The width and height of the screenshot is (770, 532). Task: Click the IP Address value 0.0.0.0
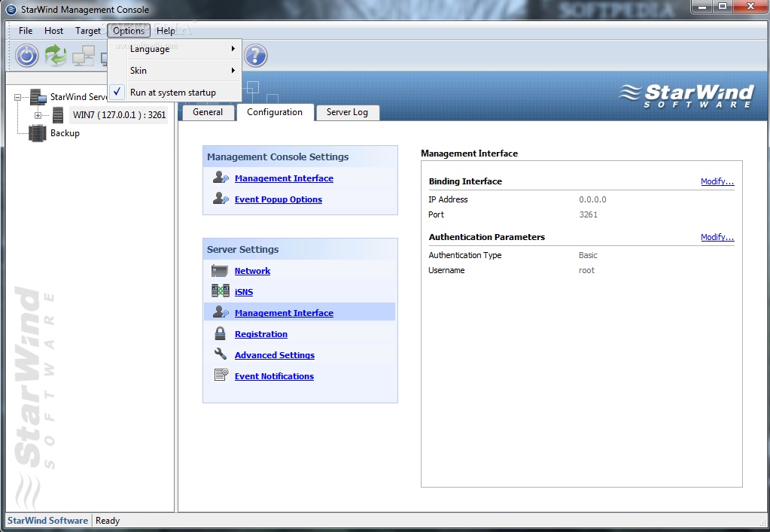tap(592, 199)
